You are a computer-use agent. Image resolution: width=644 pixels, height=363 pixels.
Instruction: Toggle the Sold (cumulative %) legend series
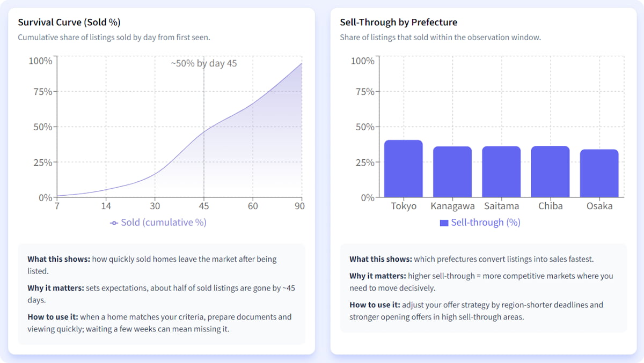click(163, 223)
